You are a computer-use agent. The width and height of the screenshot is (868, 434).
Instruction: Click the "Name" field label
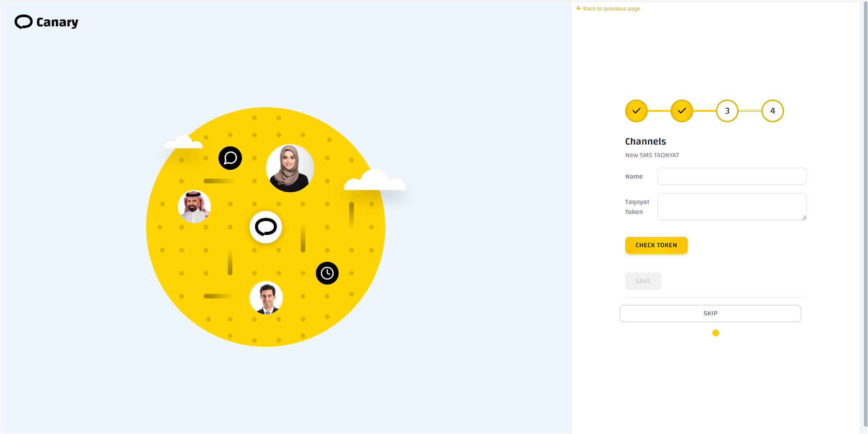click(x=634, y=176)
